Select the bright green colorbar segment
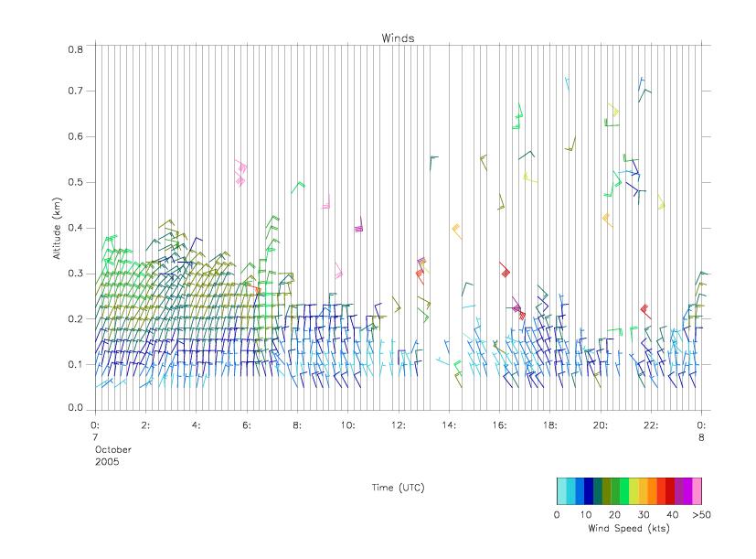756x559 pixels. click(x=624, y=491)
